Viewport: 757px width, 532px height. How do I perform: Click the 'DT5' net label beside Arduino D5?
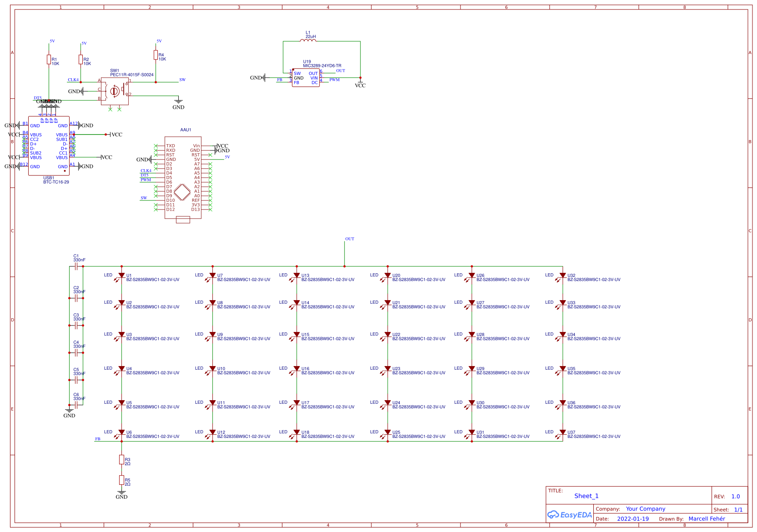click(x=145, y=175)
